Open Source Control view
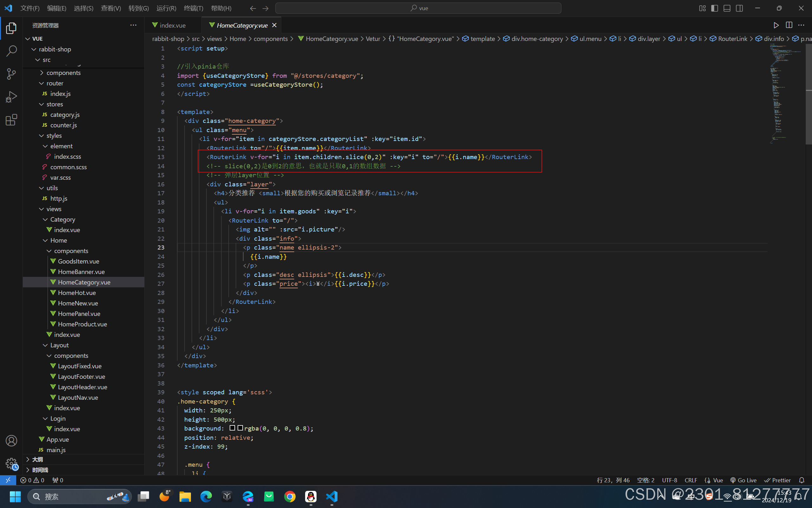Image resolution: width=812 pixels, height=508 pixels. point(11,74)
